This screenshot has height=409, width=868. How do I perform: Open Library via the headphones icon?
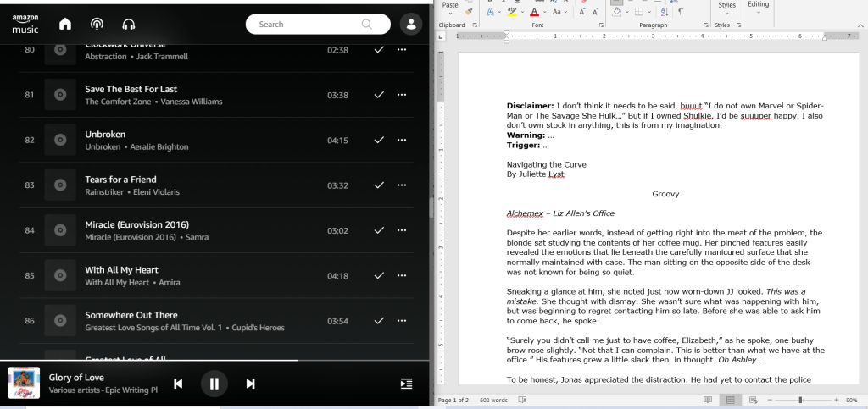point(129,25)
